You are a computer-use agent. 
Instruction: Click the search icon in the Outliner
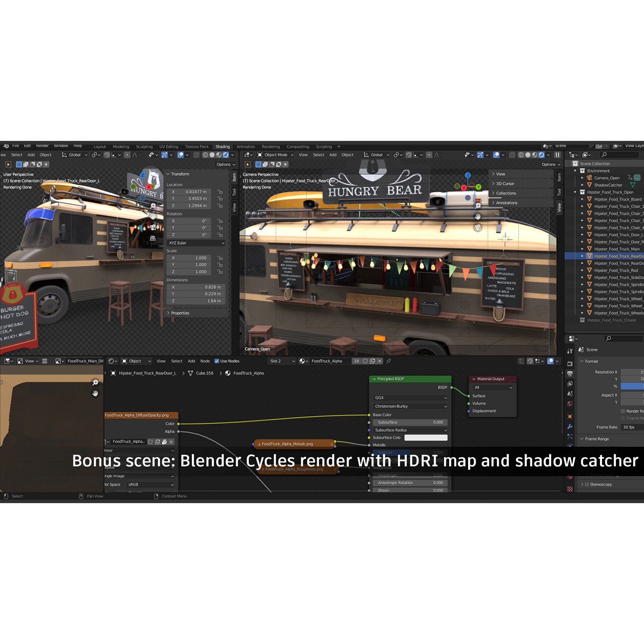click(x=604, y=155)
